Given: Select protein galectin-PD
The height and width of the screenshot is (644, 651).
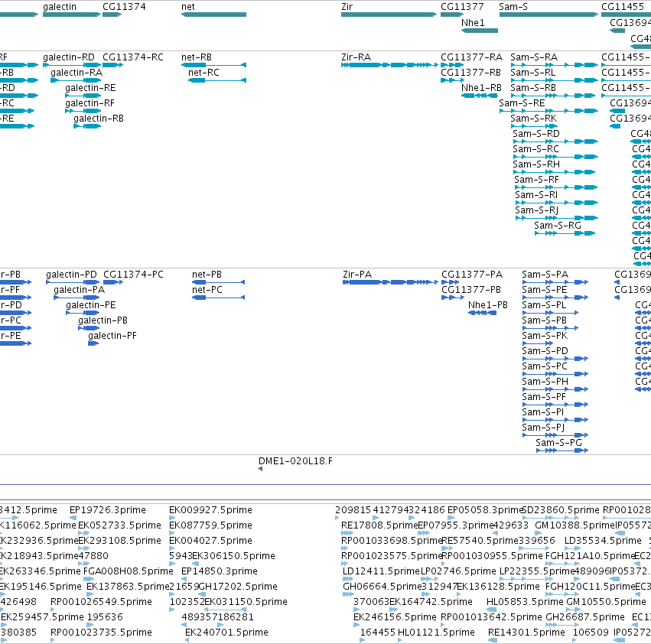Looking at the screenshot, I should [73, 282].
